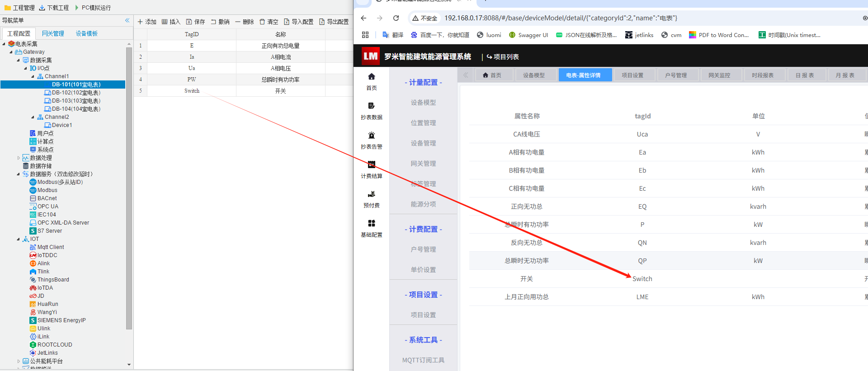The image size is (868, 371).
Task: Open 单价设置 menu item
Action: point(423,270)
